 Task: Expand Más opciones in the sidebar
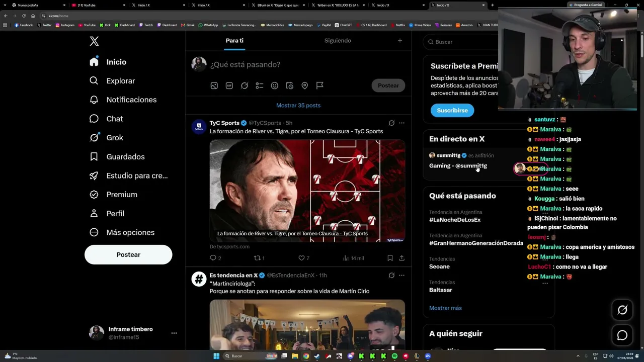click(122, 232)
